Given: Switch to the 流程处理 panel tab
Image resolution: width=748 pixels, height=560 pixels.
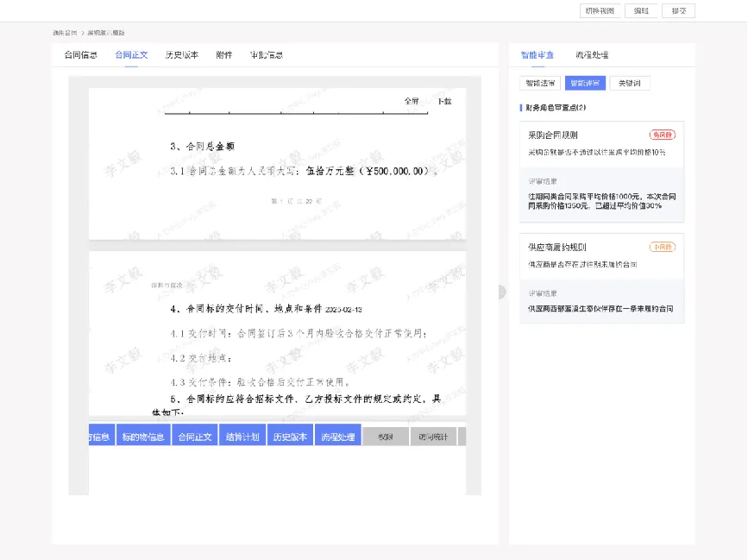Looking at the screenshot, I should [x=592, y=55].
